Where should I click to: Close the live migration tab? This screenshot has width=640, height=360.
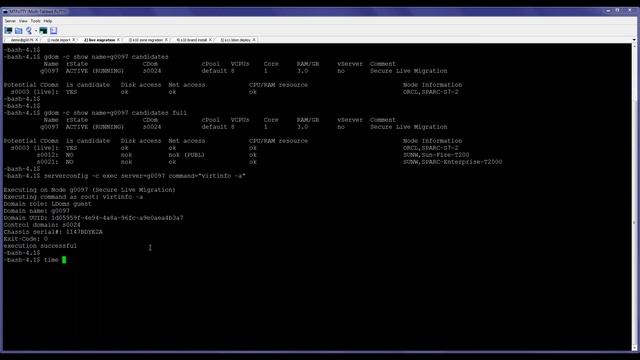118,40
